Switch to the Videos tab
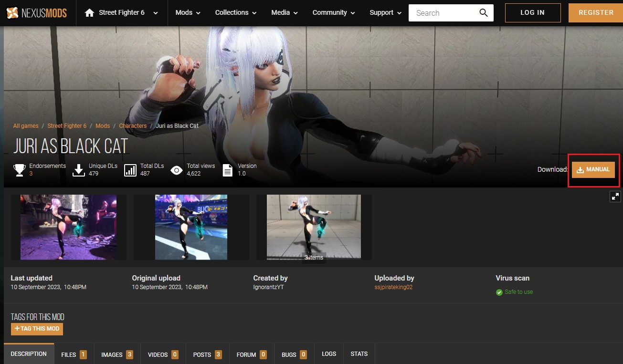Screen dimensions: 623x364 pyautogui.click(x=163, y=354)
